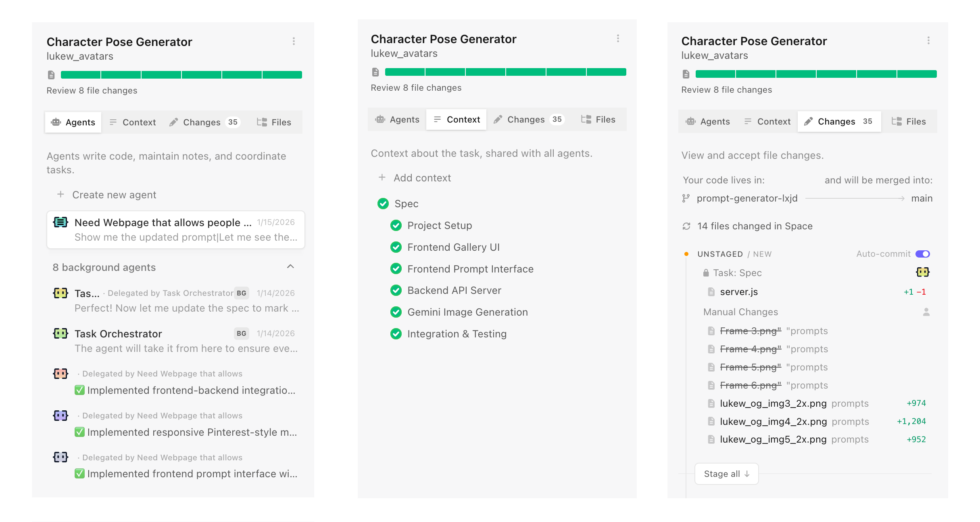
Task: Click Review 8 file changes link in right panel
Action: point(726,90)
